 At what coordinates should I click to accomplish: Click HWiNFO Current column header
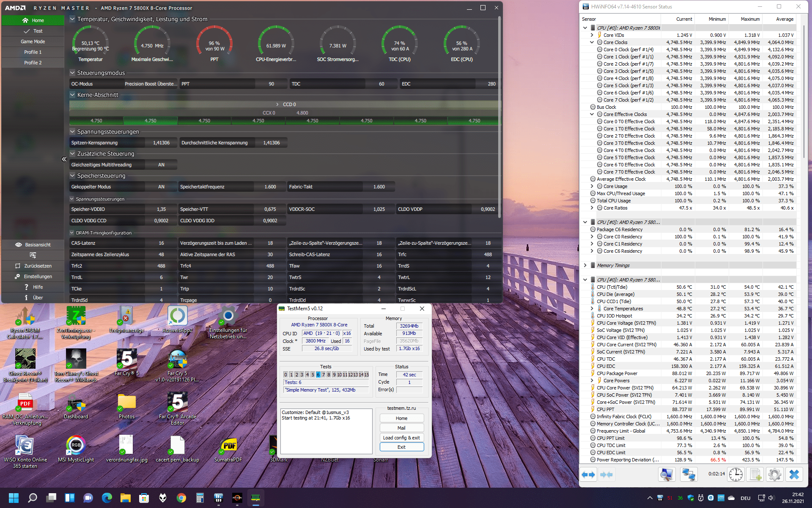pos(677,19)
